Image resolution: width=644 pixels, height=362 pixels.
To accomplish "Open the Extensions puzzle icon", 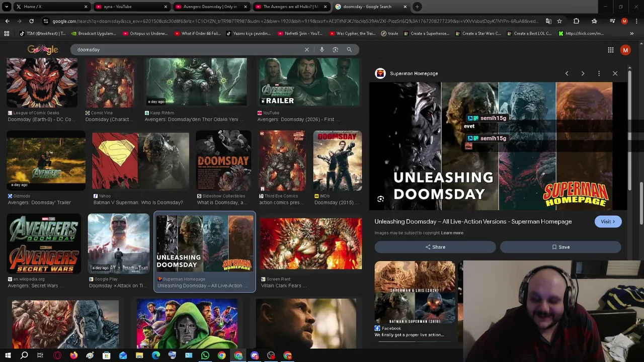I will click(x=577, y=21).
